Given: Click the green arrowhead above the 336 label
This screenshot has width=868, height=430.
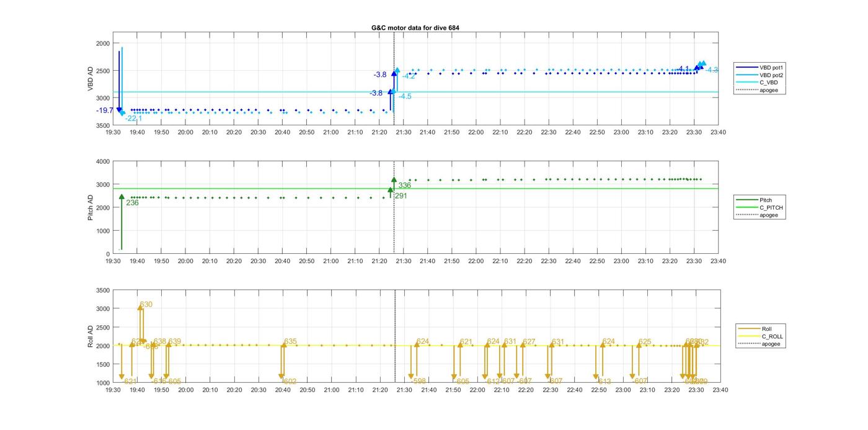Looking at the screenshot, I should pos(394,181).
